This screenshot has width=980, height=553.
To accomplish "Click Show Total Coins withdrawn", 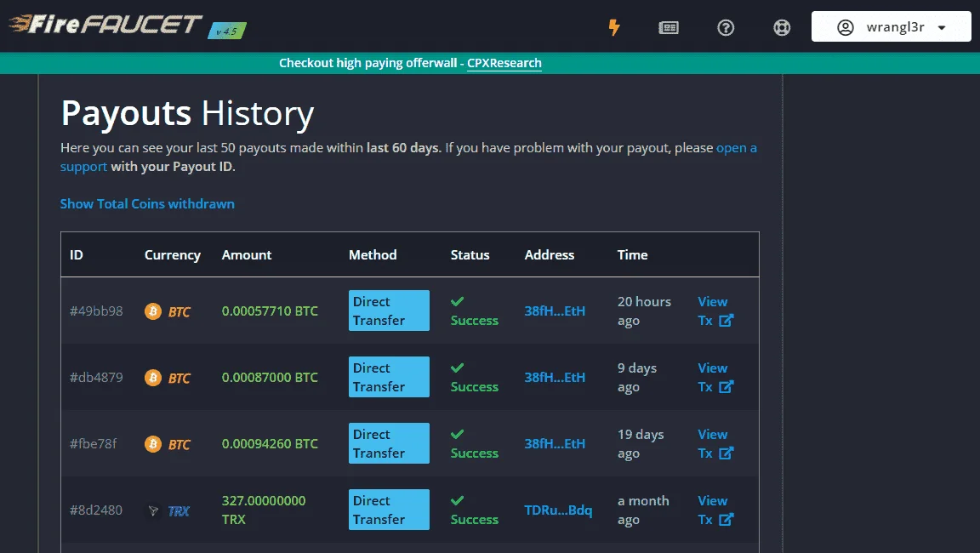I will tap(147, 203).
